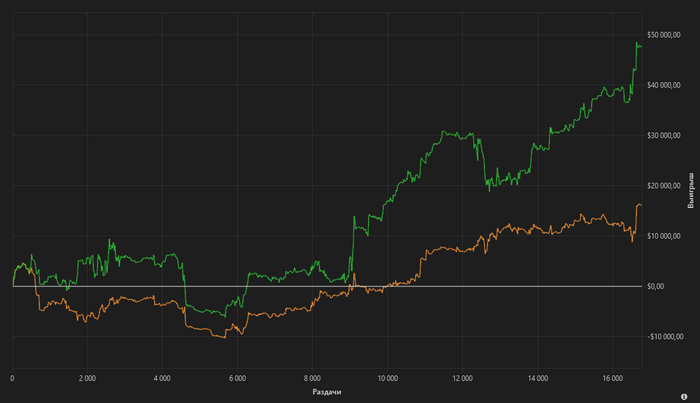This screenshot has width=700, height=403.
Task: Click the Выигрыш vertical axis title
Action: coord(691,191)
